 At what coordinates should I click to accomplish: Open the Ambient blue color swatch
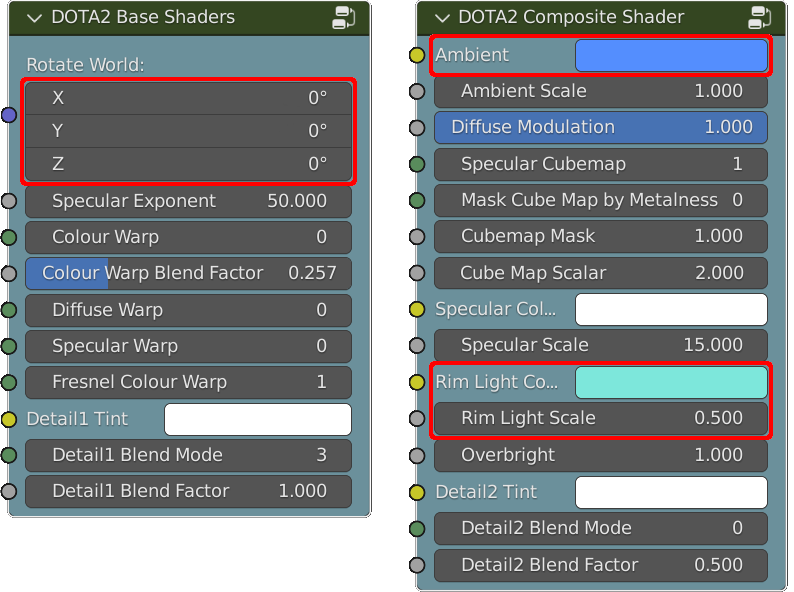pyautogui.click(x=671, y=55)
